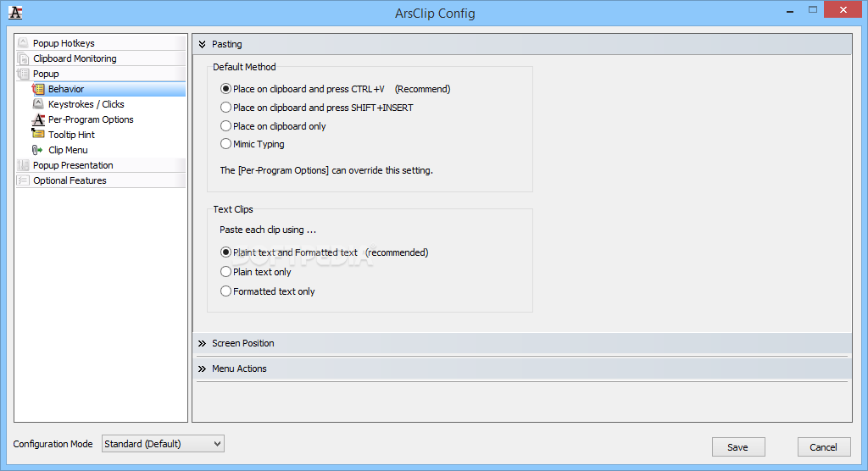Viewport: 868px width, 471px height.
Task: Click the Popup Hotkeys icon in sidebar
Action: coord(23,43)
